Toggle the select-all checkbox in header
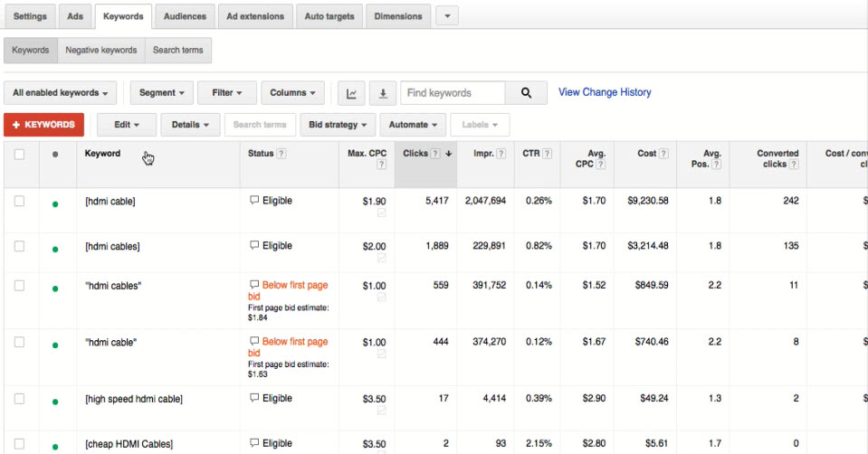This screenshot has height=454, width=868. click(x=19, y=155)
